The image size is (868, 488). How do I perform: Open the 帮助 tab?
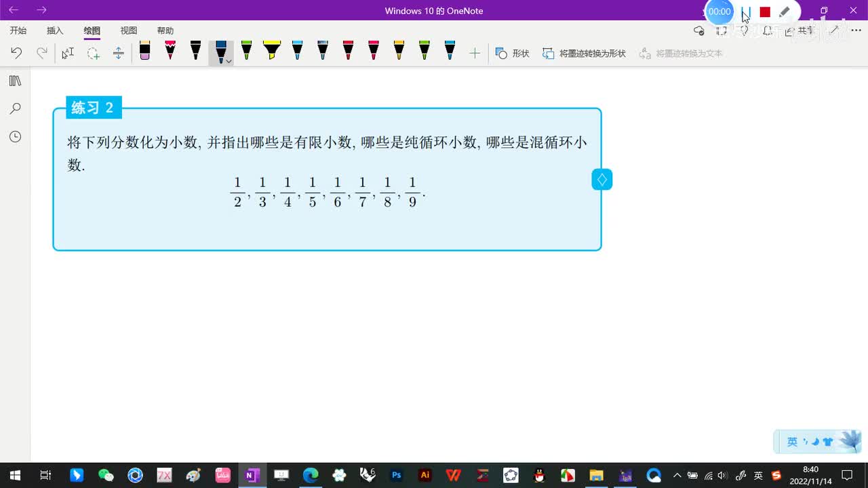click(165, 30)
